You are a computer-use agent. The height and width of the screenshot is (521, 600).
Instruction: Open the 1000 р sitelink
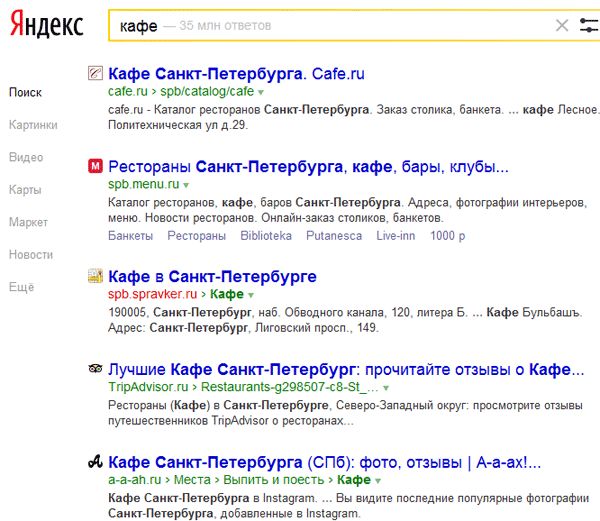[x=448, y=236]
